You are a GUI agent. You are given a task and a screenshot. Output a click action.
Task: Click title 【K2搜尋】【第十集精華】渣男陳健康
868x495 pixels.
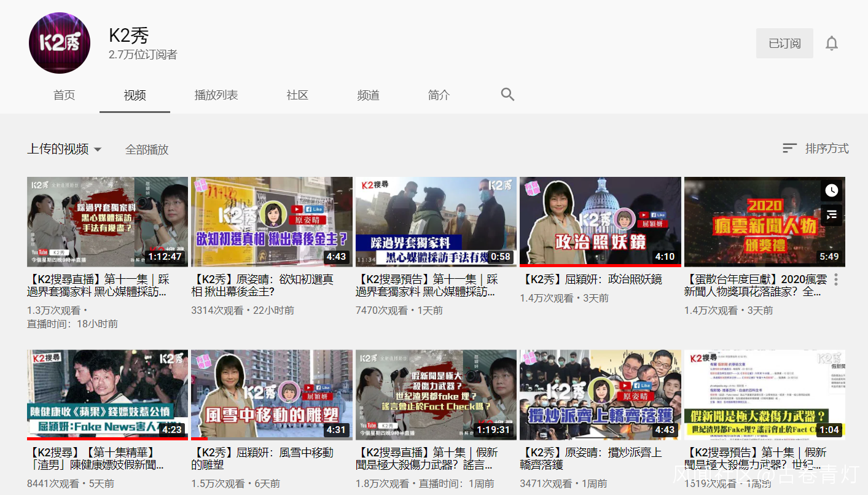96,459
